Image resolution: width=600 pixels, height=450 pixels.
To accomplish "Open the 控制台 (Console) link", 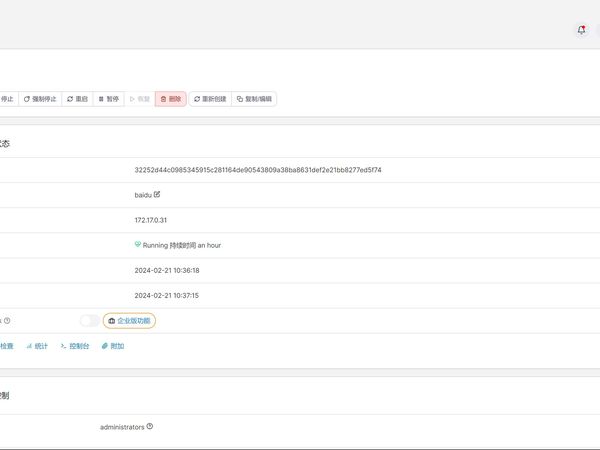I will click(75, 346).
